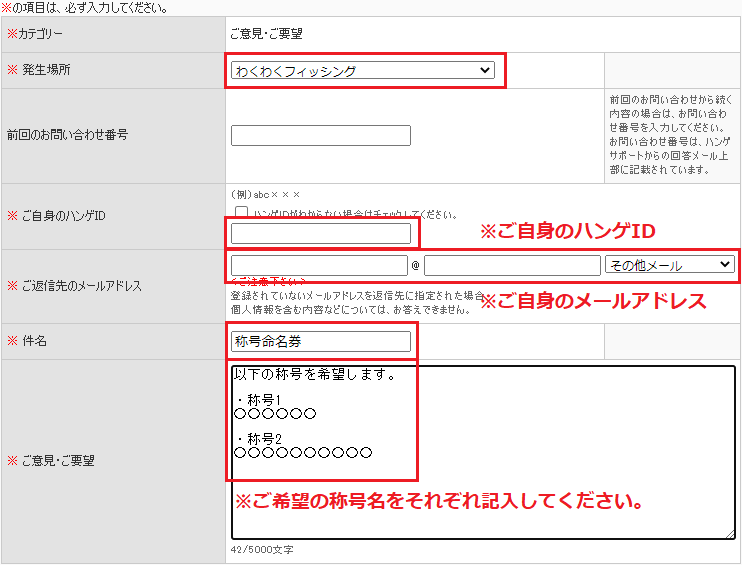Select the 件名 field containing 称号命名券
This screenshot has height=565, width=742.
320,342
